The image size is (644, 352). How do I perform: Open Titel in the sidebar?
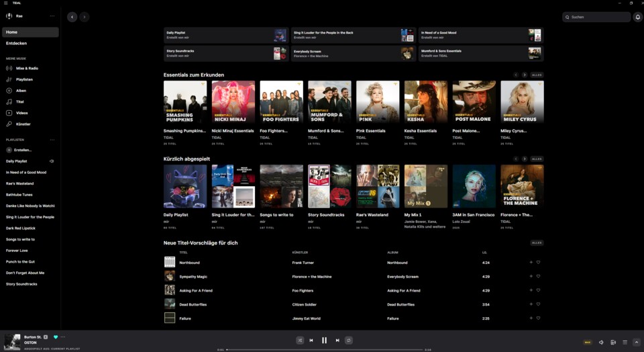[x=19, y=101]
